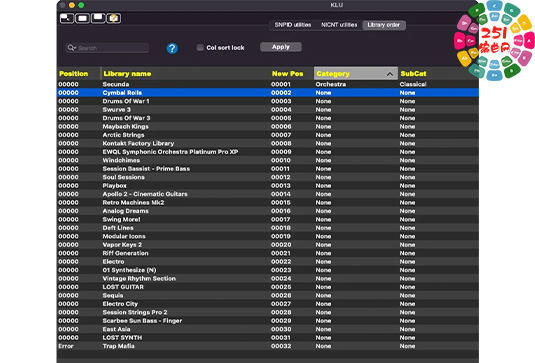
Task: Click the toolbar icon with a plain white rectangle
Action: pyautogui.click(x=82, y=18)
